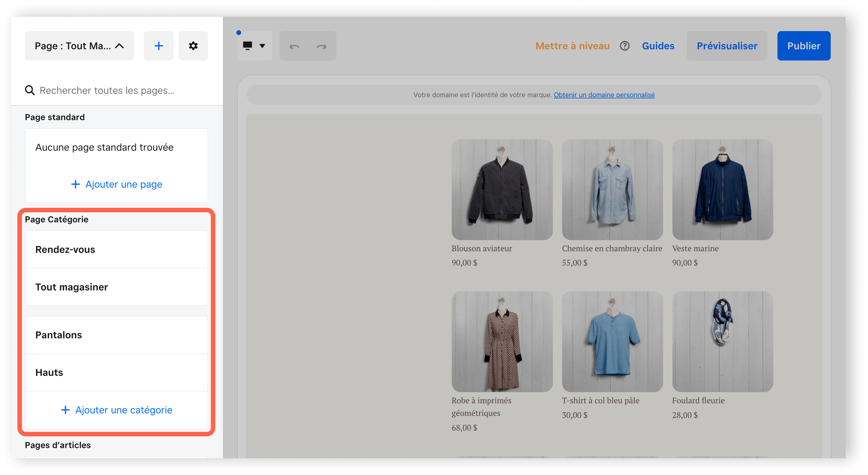Click Ajouter une catégorie link
This screenshot has width=868, height=475.
click(x=117, y=410)
